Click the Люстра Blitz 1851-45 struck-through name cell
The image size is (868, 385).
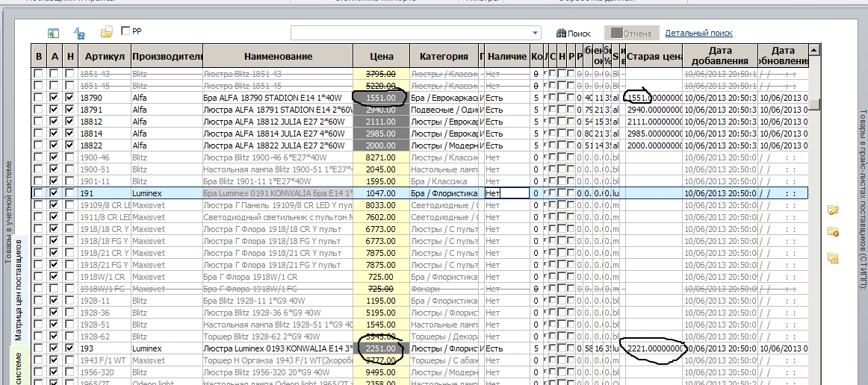point(278,86)
